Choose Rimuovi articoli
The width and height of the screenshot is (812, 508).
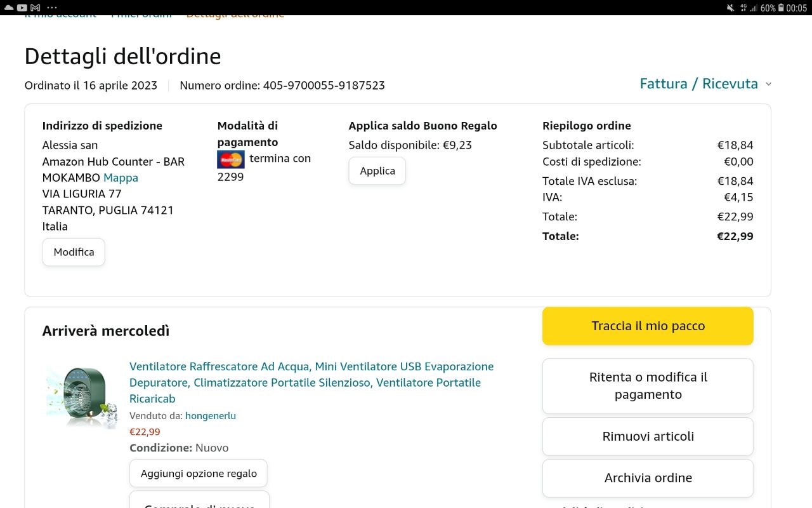tap(648, 436)
